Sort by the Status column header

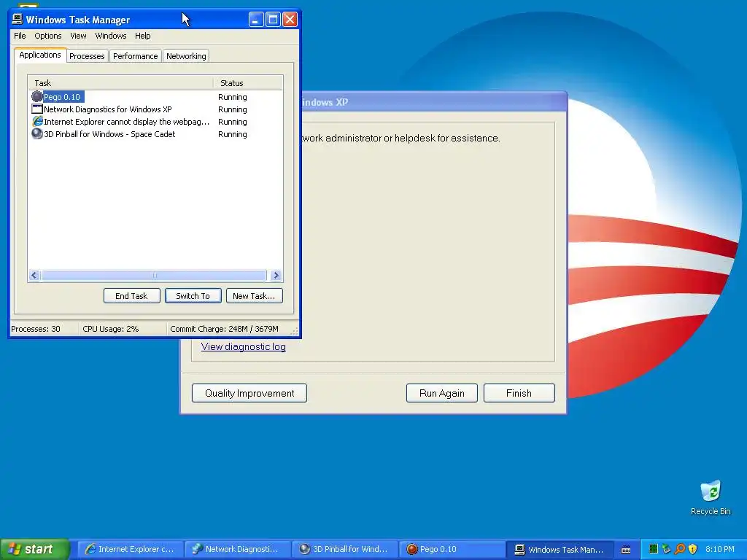(248, 83)
